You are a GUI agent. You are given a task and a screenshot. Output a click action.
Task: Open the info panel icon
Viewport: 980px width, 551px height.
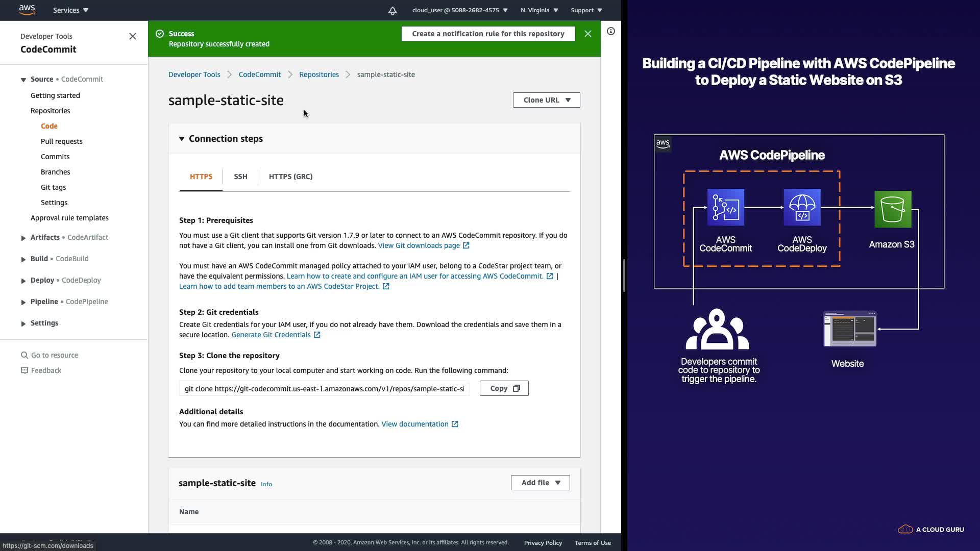coord(610,31)
